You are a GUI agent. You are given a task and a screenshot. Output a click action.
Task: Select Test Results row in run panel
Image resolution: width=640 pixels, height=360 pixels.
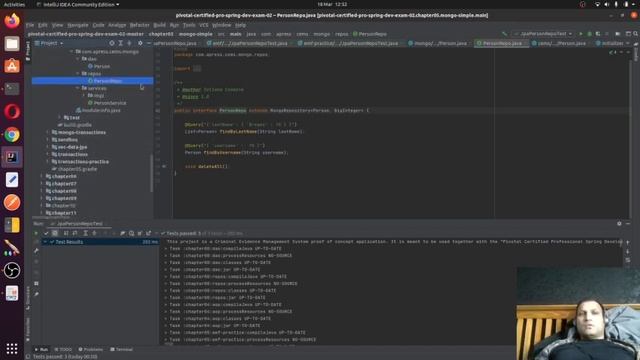pyautogui.click(x=101, y=242)
